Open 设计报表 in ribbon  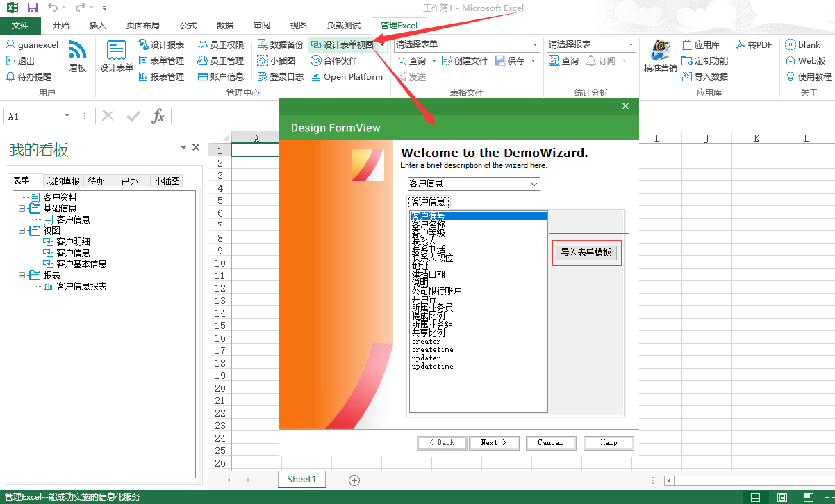pos(160,44)
